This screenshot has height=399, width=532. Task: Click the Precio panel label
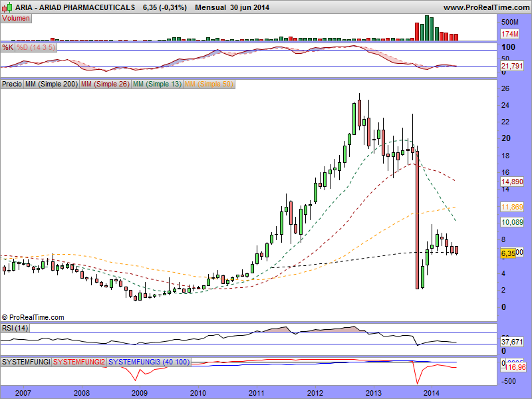tap(12, 84)
